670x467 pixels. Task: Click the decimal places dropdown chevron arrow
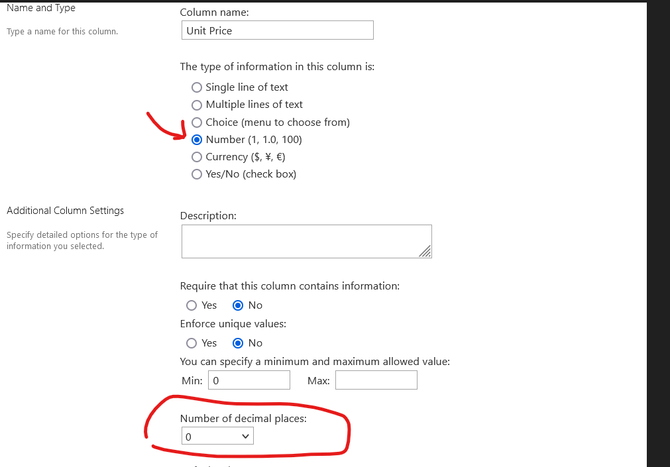point(245,436)
